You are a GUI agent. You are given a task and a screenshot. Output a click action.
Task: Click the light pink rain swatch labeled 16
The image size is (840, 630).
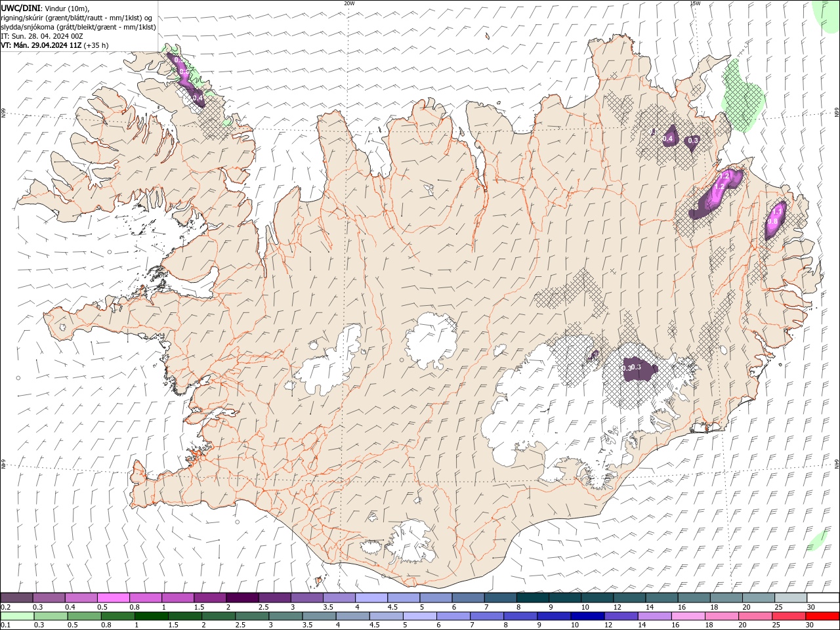coord(688,616)
